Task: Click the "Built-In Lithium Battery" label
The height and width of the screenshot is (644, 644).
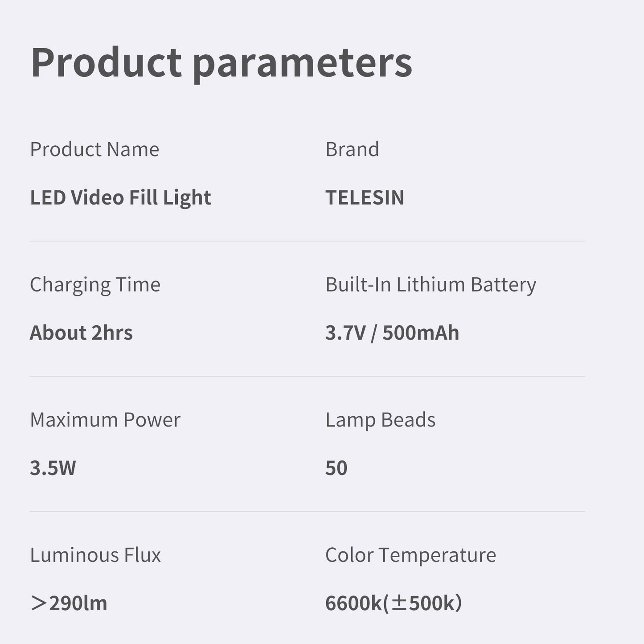Action: 431,285
